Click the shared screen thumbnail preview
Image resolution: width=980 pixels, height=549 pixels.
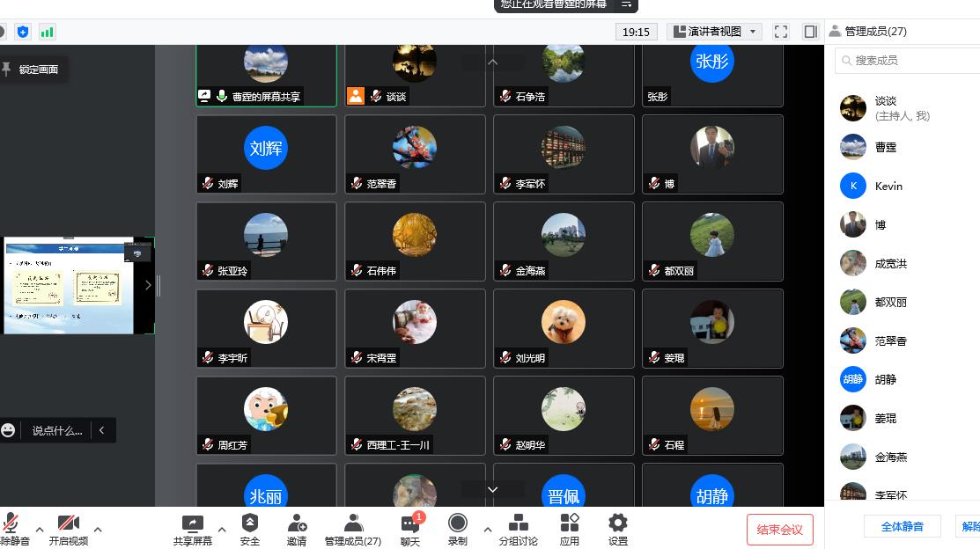pyautogui.click(x=69, y=285)
